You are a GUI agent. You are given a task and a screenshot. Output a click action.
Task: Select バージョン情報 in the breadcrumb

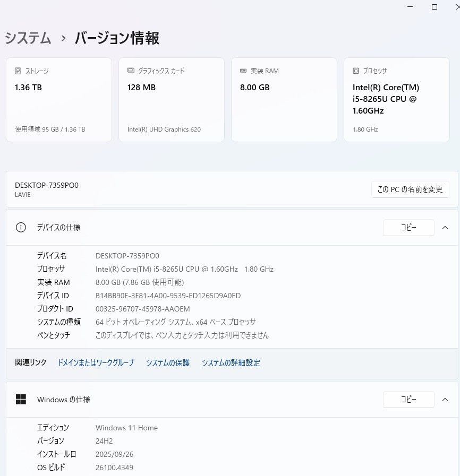point(117,38)
